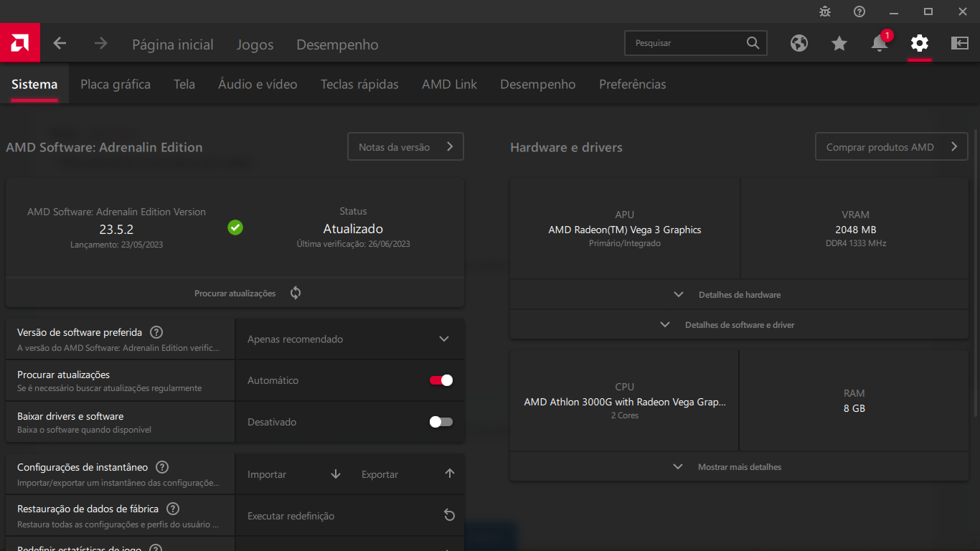Click the sidebar panel toggle icon
980x551 pixels.
click(x=960, y=43)
